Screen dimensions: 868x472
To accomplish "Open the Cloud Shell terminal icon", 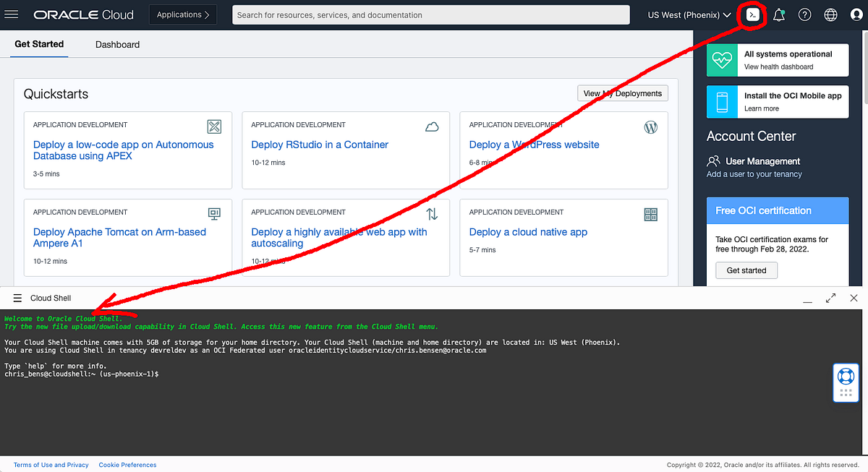I will pyautogui.click(x=752, y=14).
